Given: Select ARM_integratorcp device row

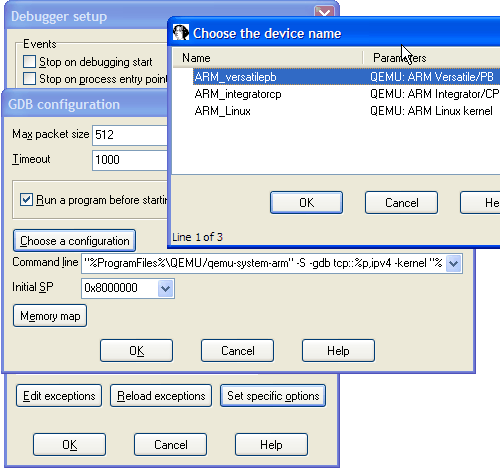Looking at the screenshot, I should [347, 94].
